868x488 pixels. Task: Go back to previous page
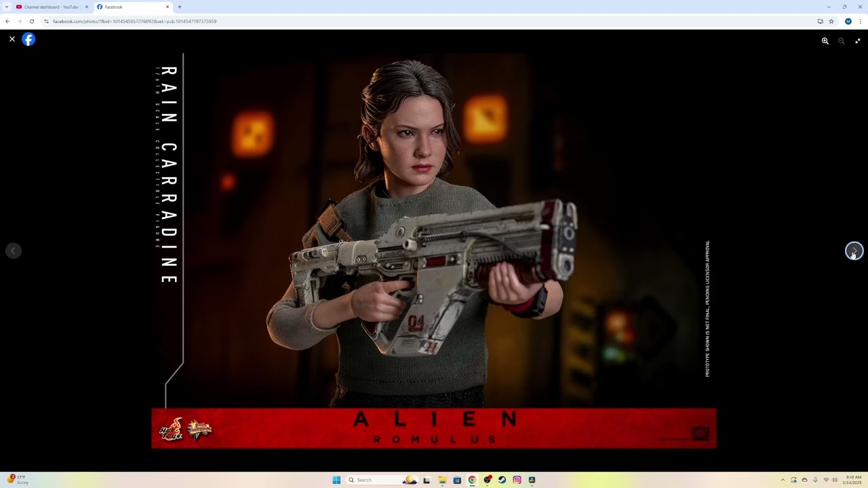(x=7, y=21)
